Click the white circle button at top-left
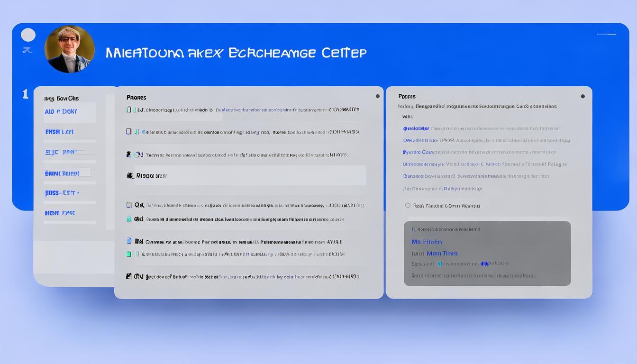Image resolution: width=637 pixels, height=364 pixels. tap(28, 35)
